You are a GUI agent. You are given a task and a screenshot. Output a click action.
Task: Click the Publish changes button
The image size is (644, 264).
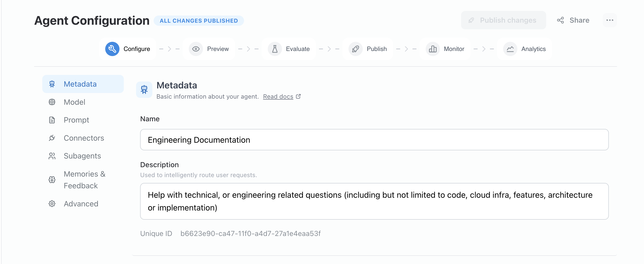503,20
